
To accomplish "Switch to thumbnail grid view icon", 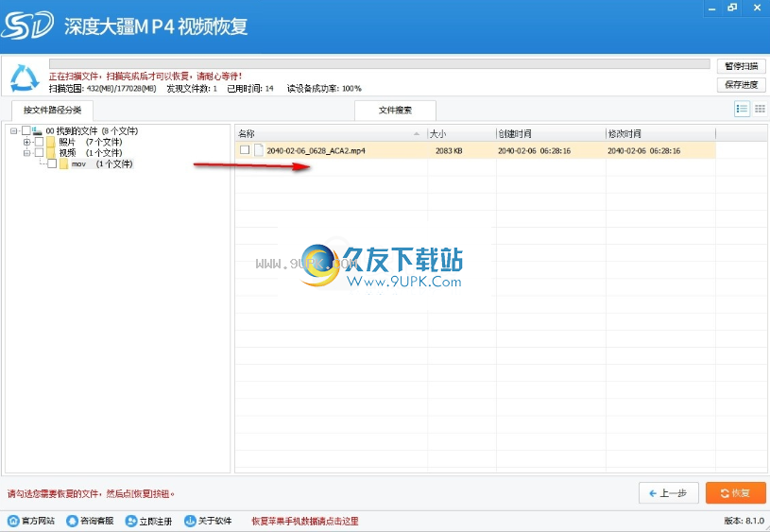I will 760,109.
